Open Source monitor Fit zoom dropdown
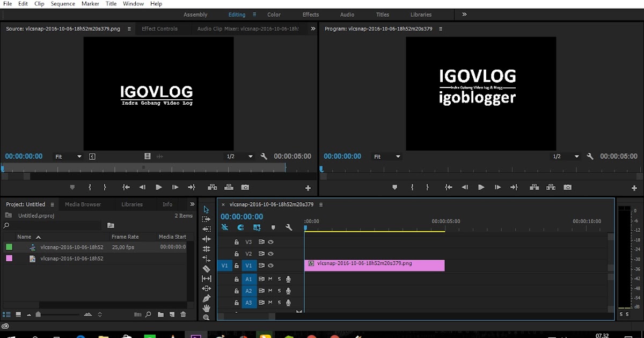 point(69,157)
